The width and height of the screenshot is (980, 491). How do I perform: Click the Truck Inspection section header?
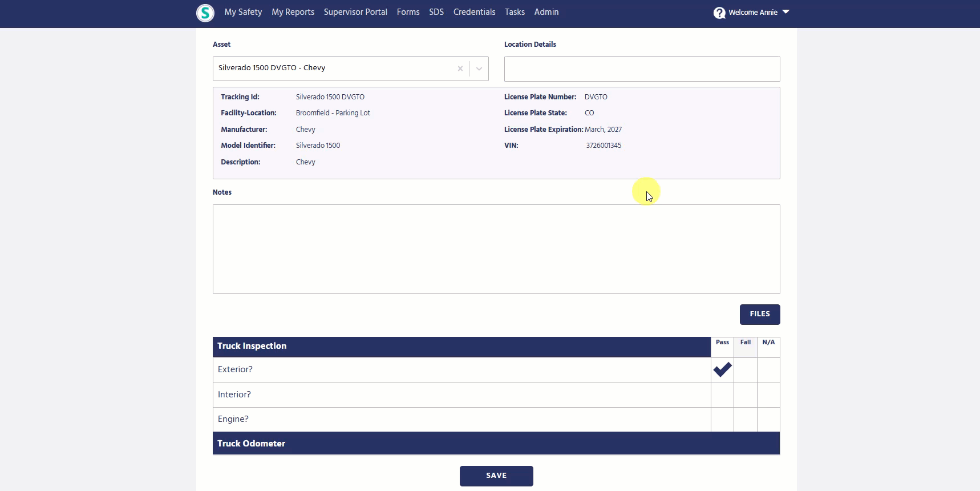point(461,347)
